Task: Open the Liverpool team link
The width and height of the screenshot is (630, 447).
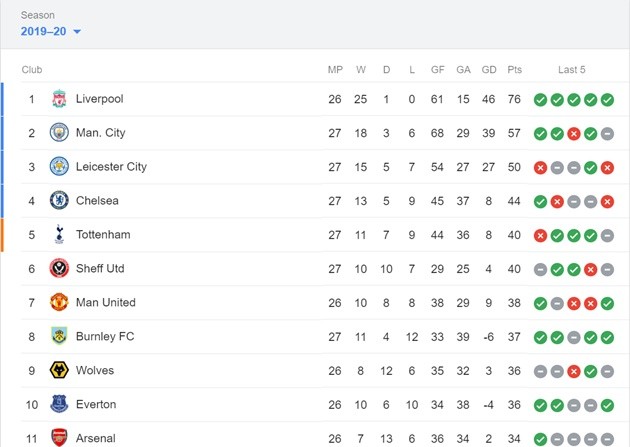Action: tap(99, 99)
